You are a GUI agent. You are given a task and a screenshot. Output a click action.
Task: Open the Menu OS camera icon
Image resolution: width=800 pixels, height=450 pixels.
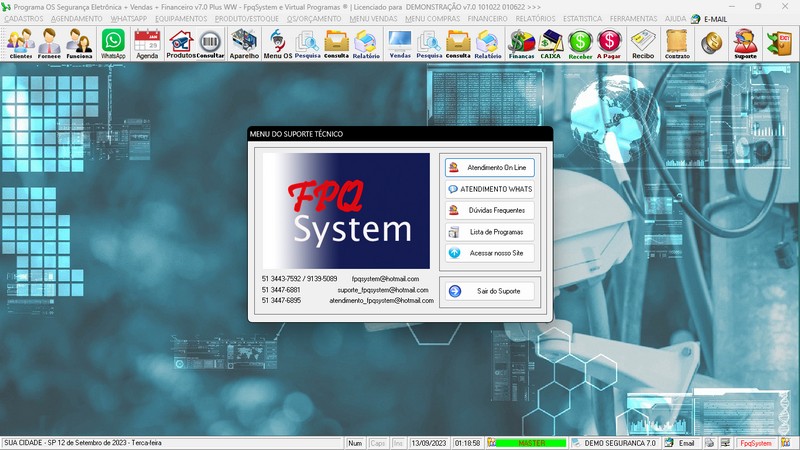[278, 43]
